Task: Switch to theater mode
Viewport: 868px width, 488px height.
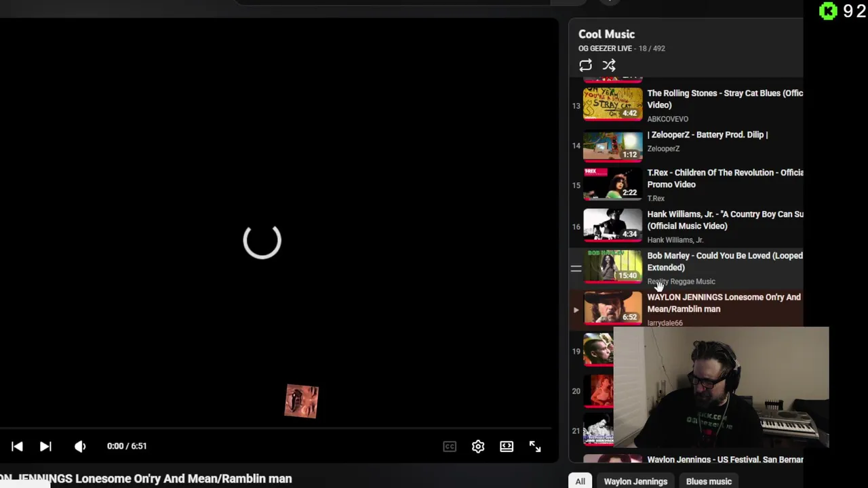Action: point(507,446)
